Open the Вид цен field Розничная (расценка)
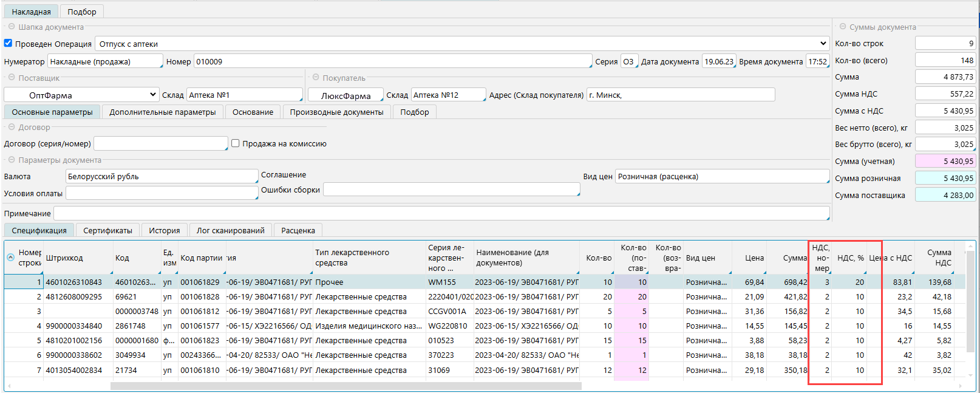980x393 pixels. (721, 177)
